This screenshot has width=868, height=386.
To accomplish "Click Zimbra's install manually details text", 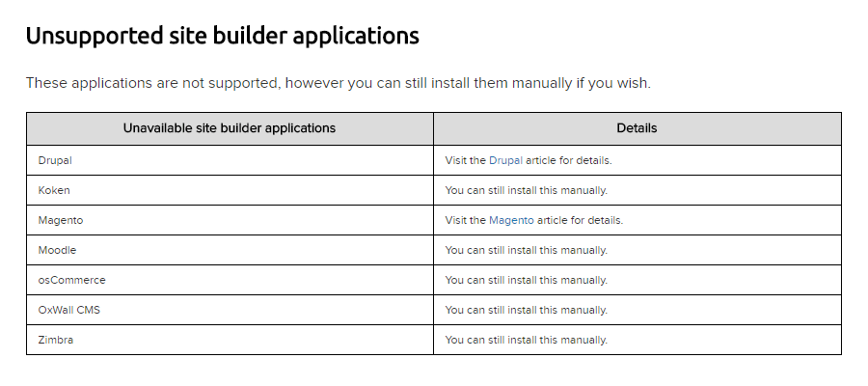I will [526, 340].
